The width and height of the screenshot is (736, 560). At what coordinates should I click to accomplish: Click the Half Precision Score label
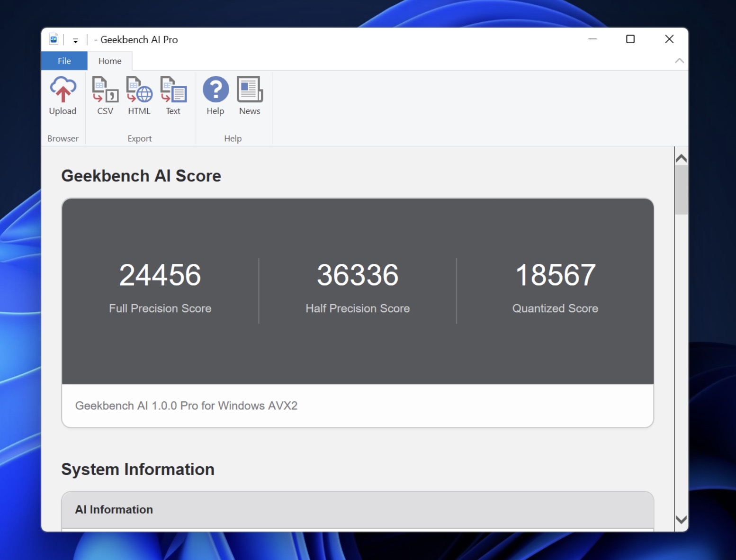pyautogui.click(x=358, y=308)
